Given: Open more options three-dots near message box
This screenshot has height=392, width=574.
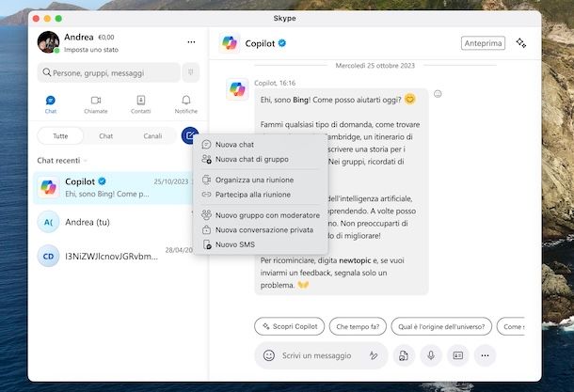Looking at the screenshot, I should 485,355.
